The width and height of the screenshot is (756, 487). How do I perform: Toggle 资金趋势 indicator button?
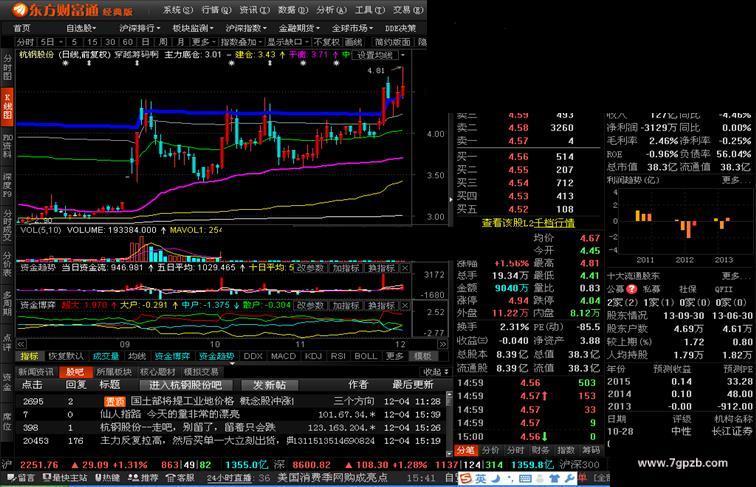coord(216,356)
